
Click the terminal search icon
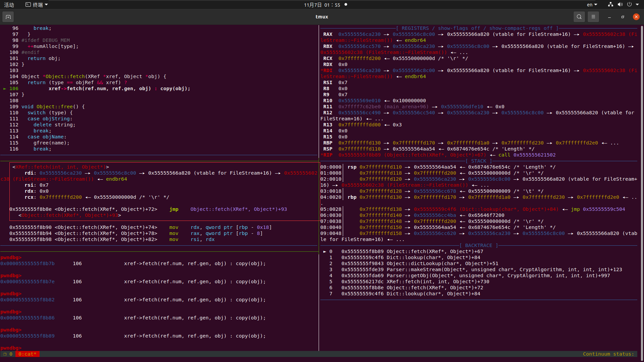(x=579, y=17)
